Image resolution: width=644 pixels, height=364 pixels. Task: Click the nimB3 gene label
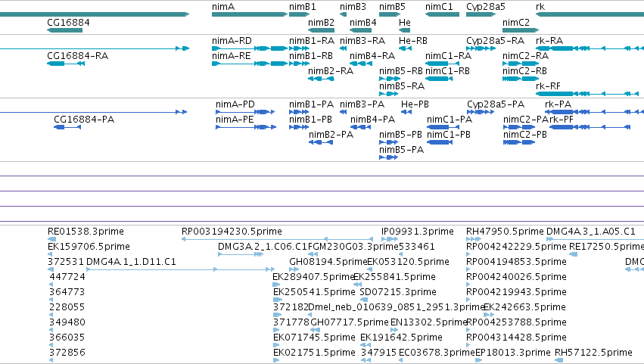[x=353, y=7]
